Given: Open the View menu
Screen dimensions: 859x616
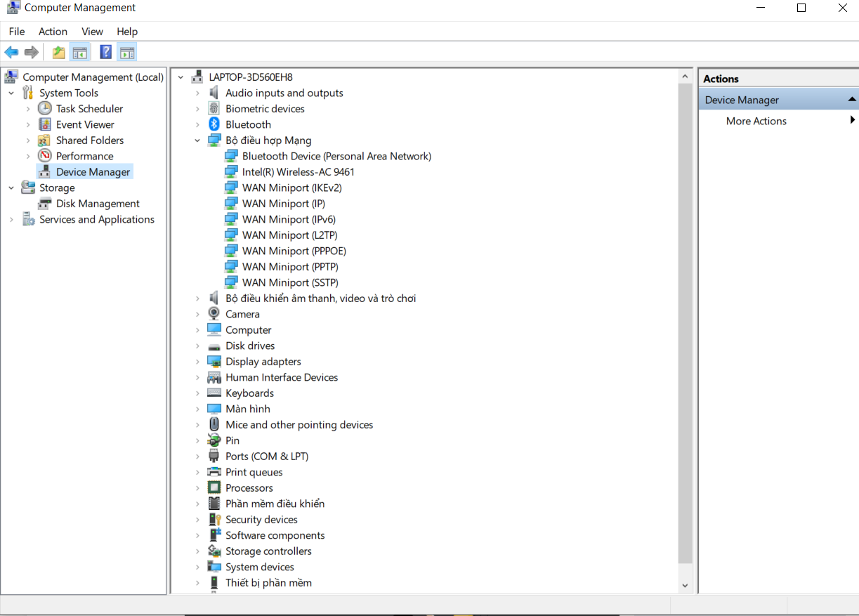Looking at the screenshot, I should tap(92, 32).
